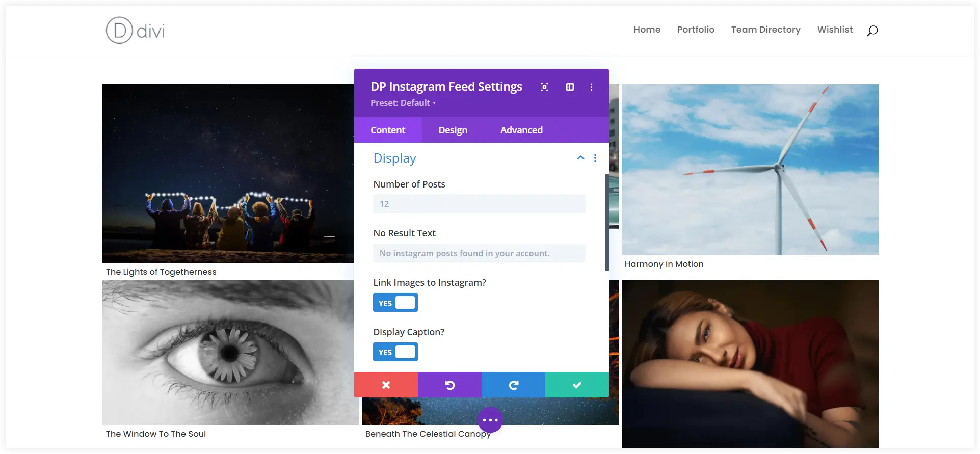Undo last change in settings modal
Screen dimensions: 980x454
(449, 385)
